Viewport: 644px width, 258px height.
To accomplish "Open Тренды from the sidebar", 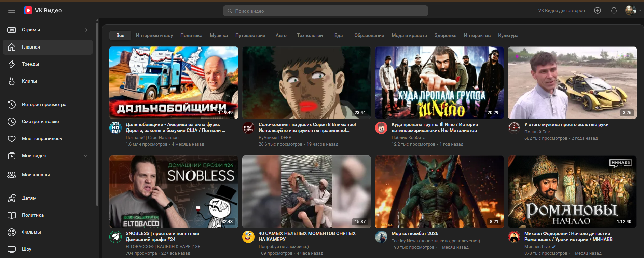I will (30, 64).
